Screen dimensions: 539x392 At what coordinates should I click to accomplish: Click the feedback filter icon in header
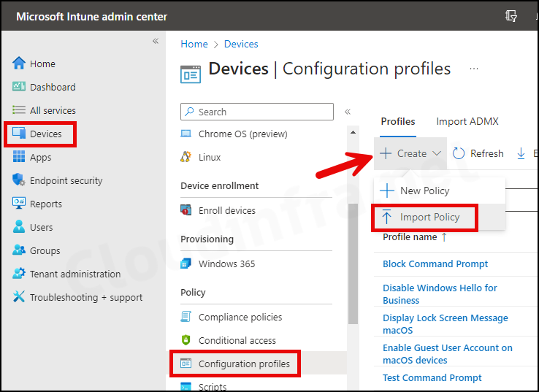click(x=511, y=16)
